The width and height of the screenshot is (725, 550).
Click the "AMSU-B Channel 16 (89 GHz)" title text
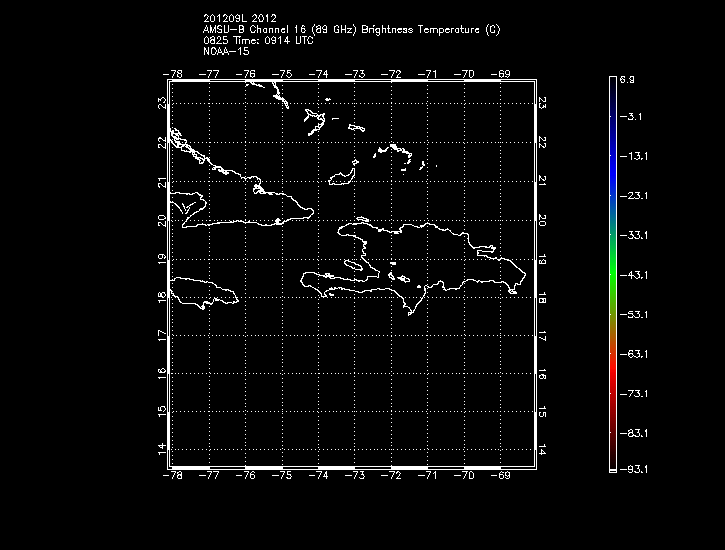[x=280, y=30]
